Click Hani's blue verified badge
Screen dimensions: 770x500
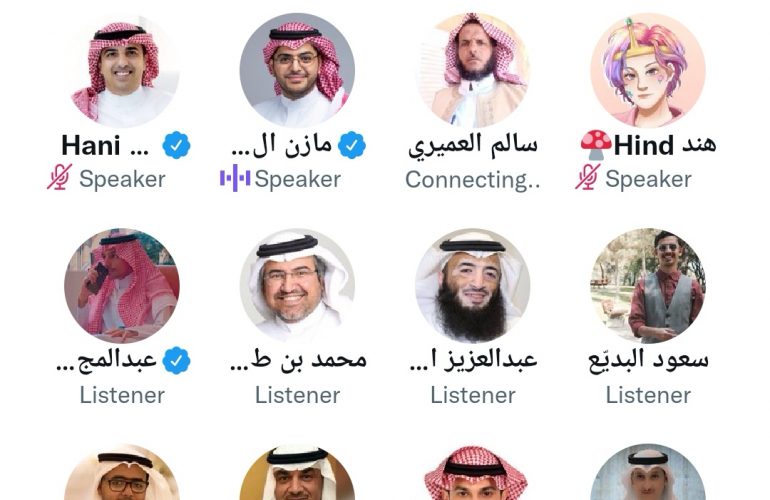coord(176,145)
